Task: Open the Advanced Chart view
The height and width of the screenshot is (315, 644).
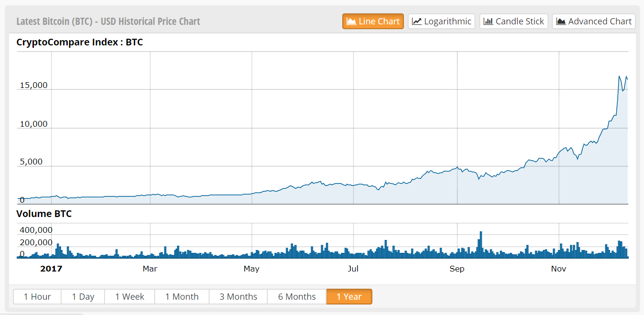Action: tap(593, 21)
